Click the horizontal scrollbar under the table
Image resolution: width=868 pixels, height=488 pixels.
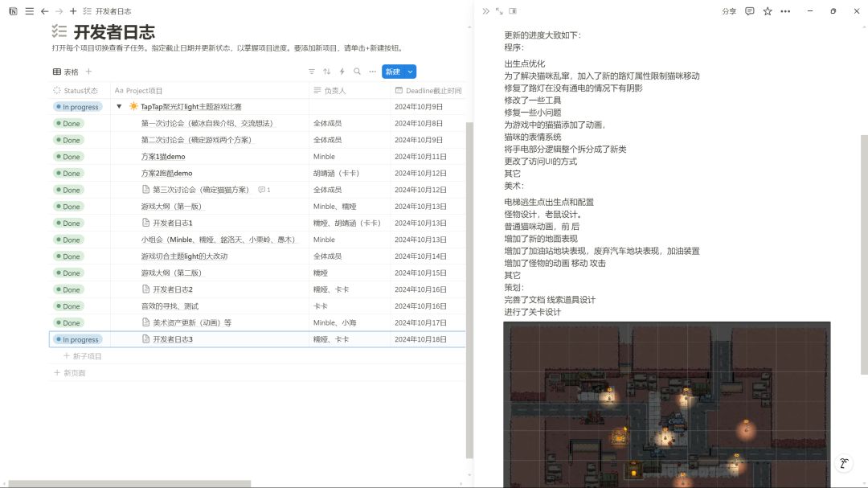[129, 483]
